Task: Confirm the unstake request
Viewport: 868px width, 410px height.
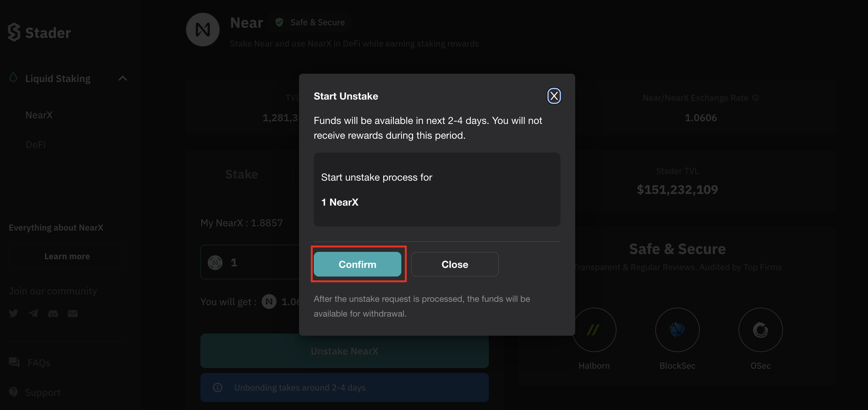Action: coord(357,264)
